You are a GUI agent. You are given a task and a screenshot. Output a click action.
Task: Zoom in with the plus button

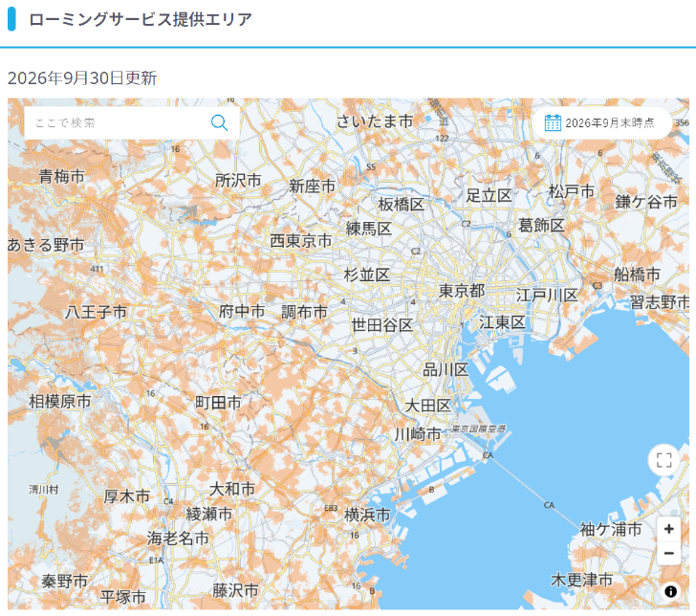click(669, 529)
